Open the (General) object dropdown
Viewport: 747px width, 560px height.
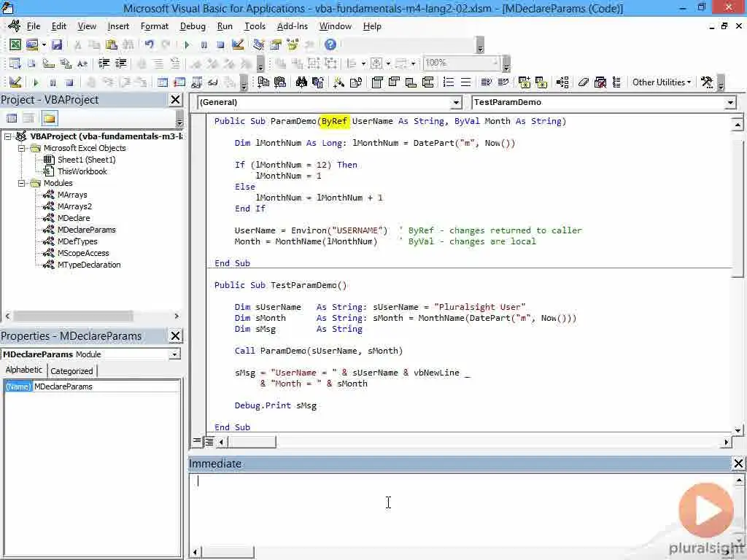456,103
